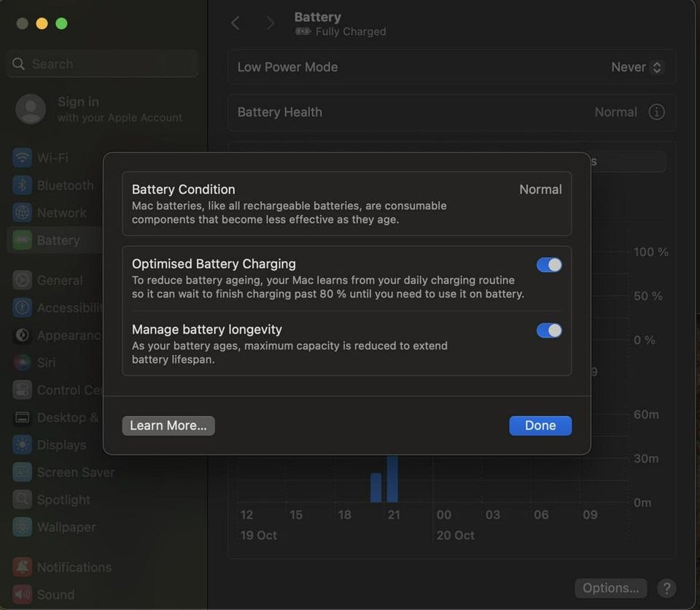Click the Learn More... button
This screenshot has height=610, width=700.
168,425
